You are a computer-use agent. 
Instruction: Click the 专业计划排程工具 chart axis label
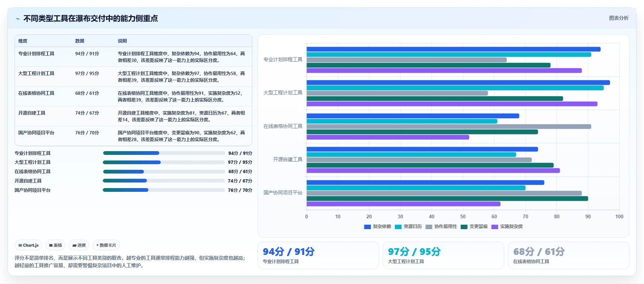[283, 60]
